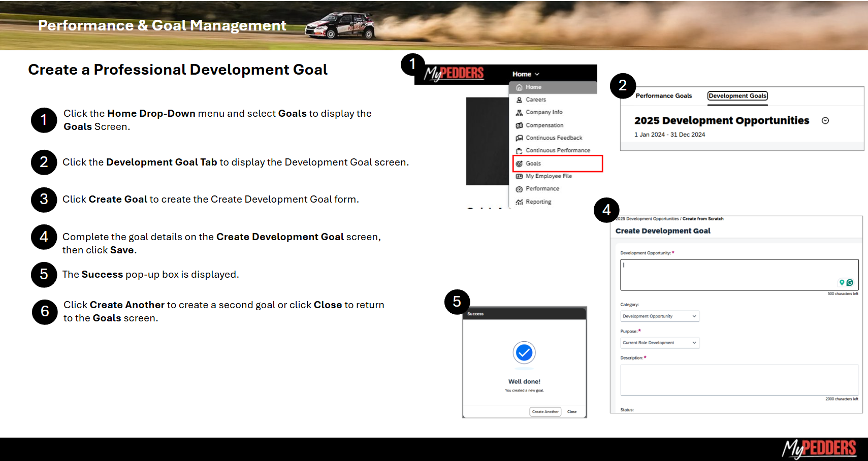Click the Goals target icon in the menu
This screenshot has height=461, width=868.
[x=519, y=163]
